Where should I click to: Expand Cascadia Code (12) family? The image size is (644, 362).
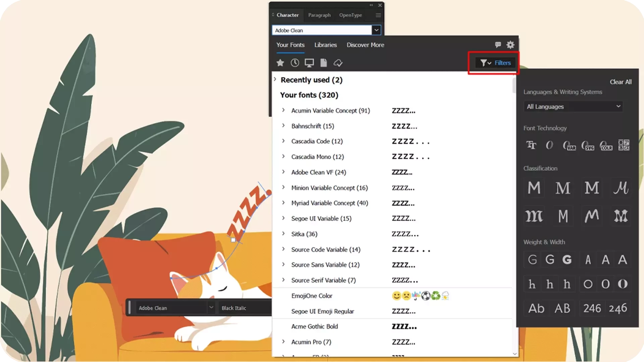283,141
